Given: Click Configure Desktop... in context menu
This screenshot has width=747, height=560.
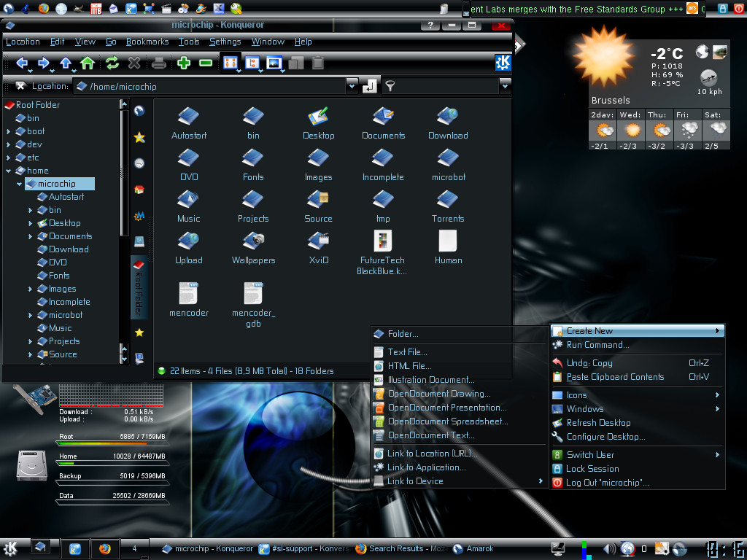Looking at the screenshot, I should pos(638,437).
